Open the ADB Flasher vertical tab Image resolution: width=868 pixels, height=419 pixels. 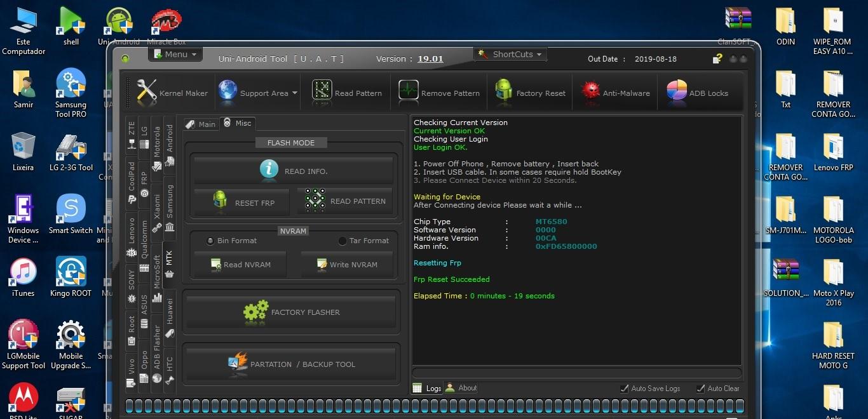(x=157, y=353)
